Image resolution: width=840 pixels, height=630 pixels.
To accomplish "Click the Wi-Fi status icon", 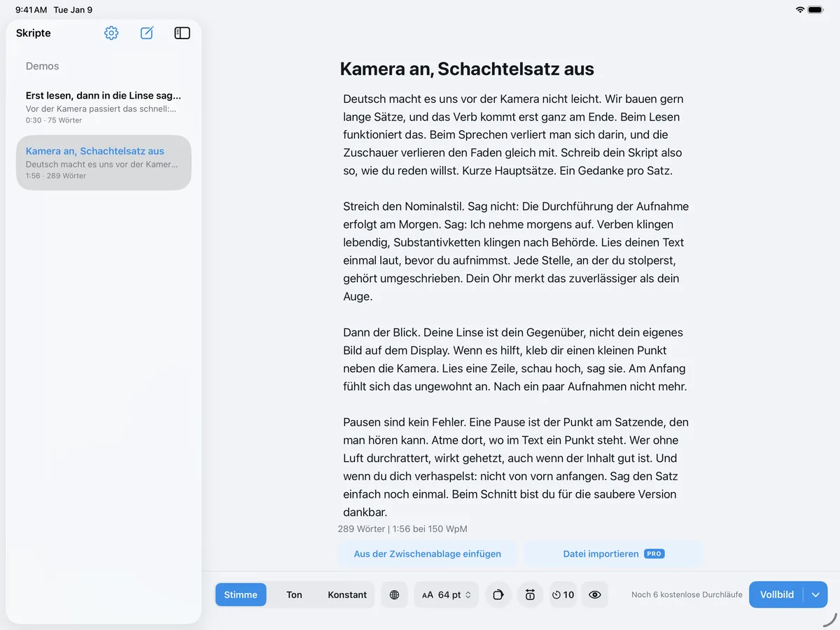I will click(x=800, y=10).
